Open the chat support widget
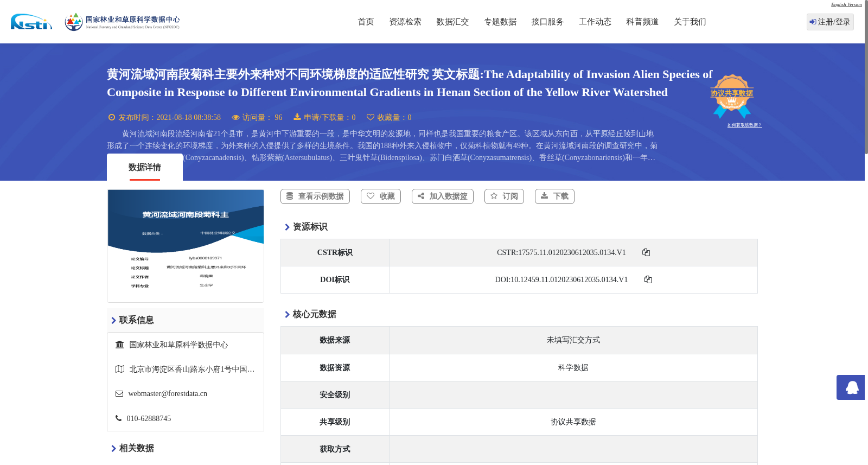 pos(851,387)
